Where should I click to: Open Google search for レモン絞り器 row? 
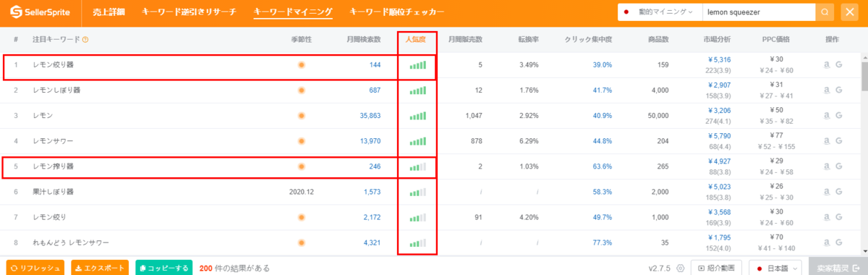click(839, 64)
